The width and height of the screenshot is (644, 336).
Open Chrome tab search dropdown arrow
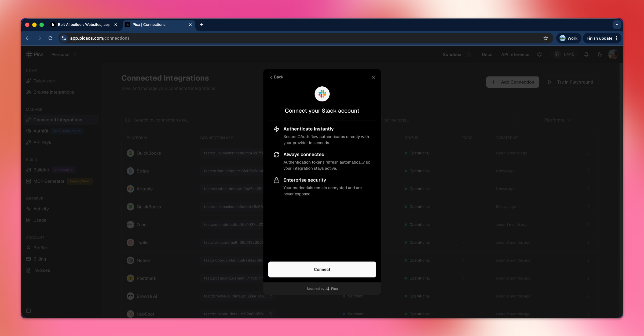pyautogui.click(x=617, y=25)
